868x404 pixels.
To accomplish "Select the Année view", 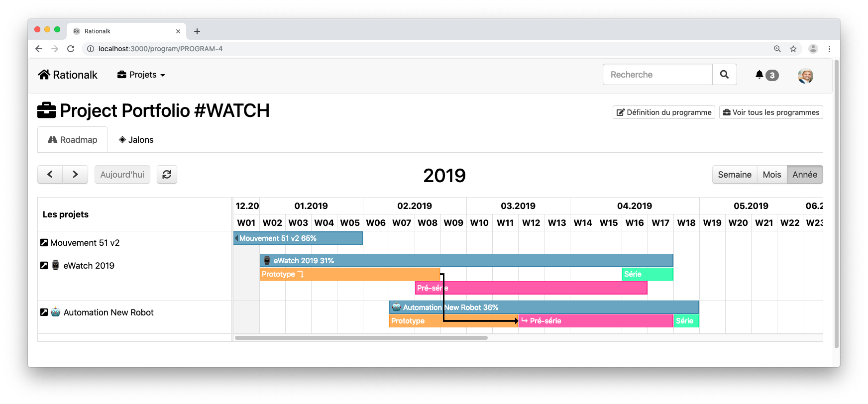I will click(805, 175).
